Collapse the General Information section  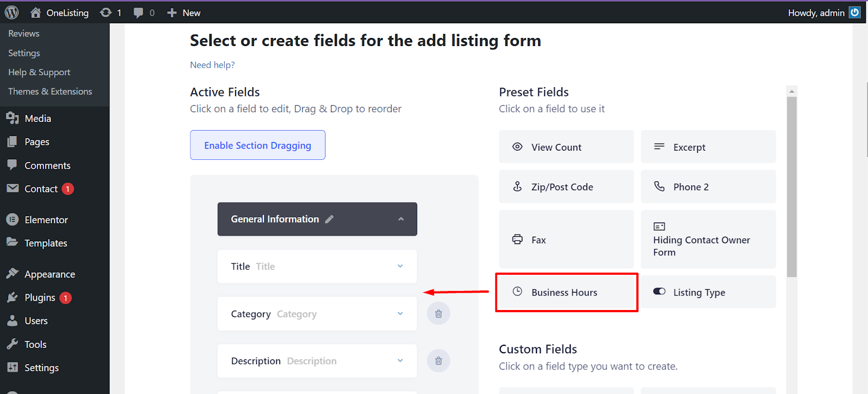pos(401,219)
